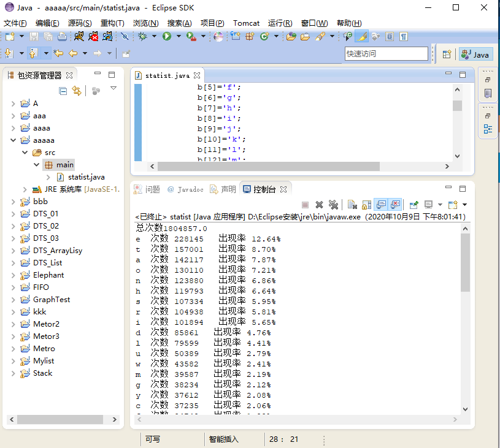Screen dimensions: 500x448
Task: Click the 快速访问 quick access field
Action: 386,53
